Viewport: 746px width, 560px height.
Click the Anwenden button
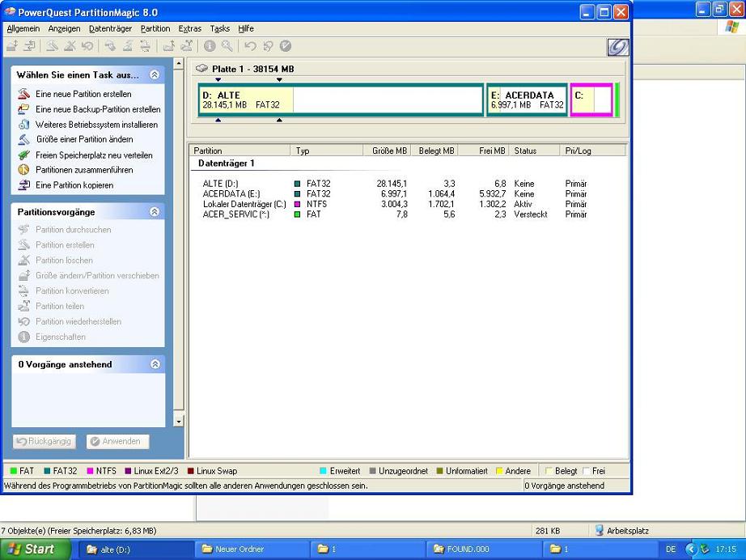tap(117, 441)
